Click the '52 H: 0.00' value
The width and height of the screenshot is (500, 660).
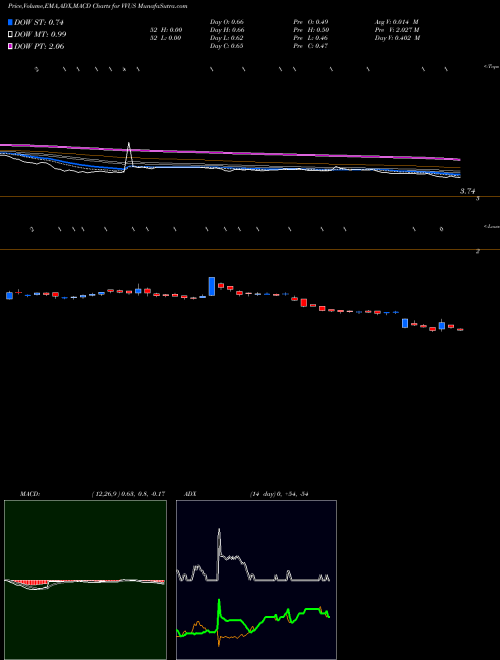[165, 30]
